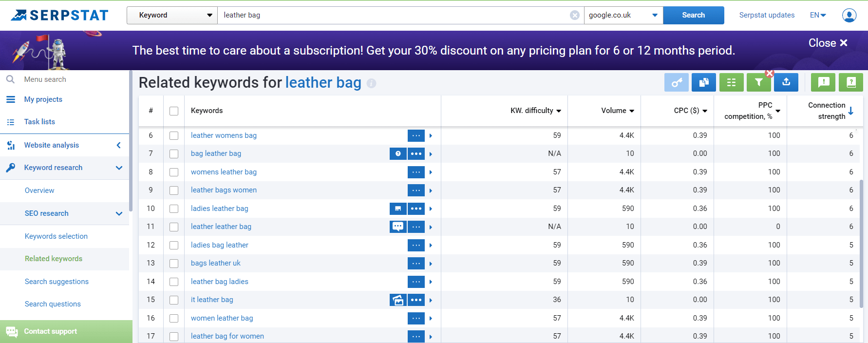Click the results table vertical scrollbar
Viewport: 868px width, 343px height.
pos(861,244)
